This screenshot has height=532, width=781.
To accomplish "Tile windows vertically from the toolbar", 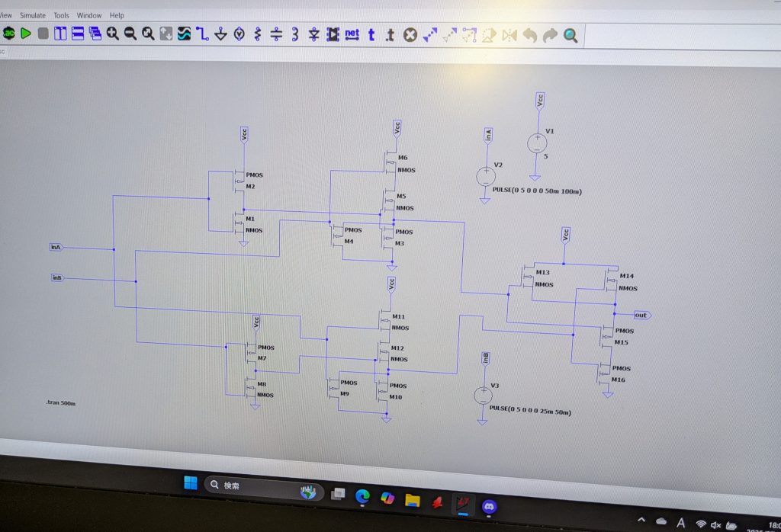I will tap(60, 34).
